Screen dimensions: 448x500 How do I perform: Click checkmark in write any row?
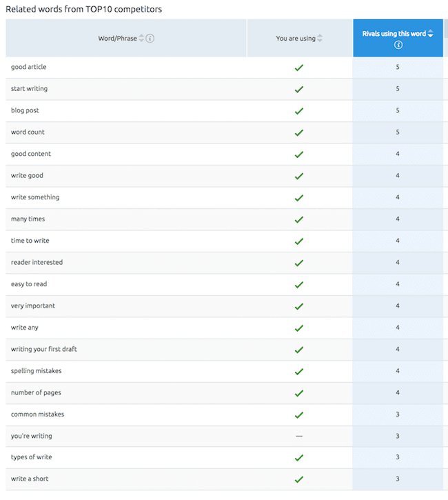pyautogui.click(x=299, y=328)
